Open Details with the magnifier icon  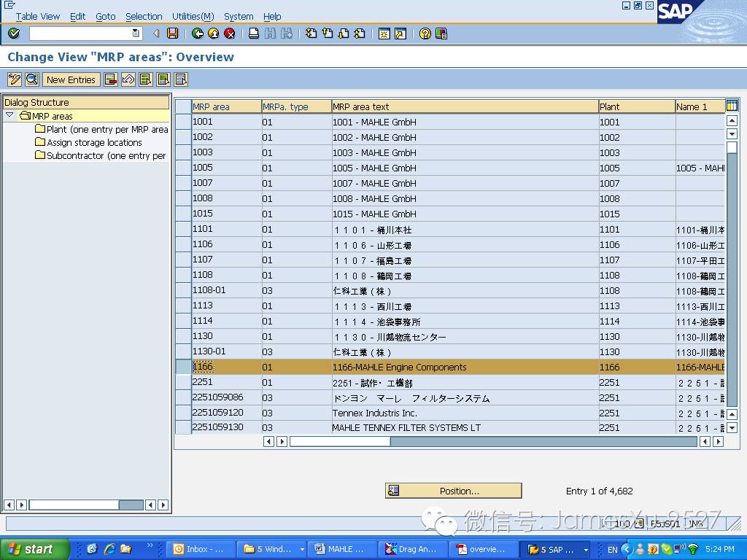32,79
